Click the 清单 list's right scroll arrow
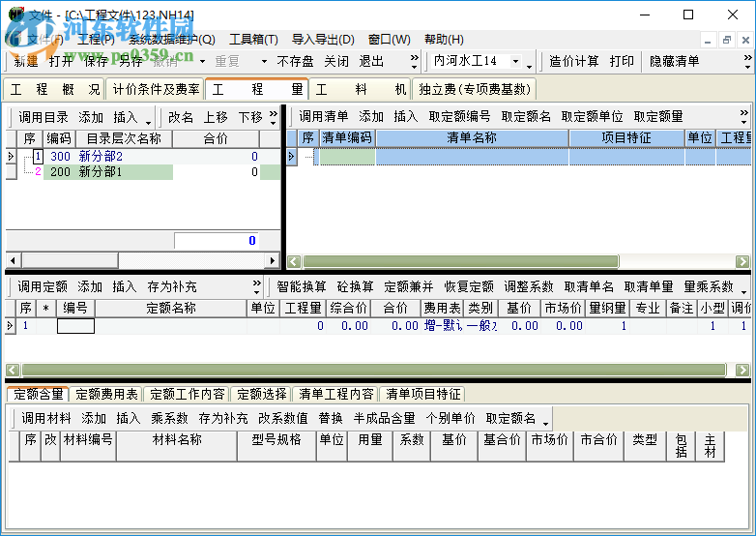 tap(742, 262)
